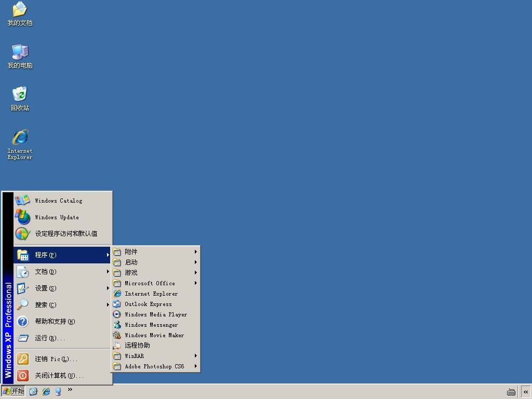Click the 设置 settings icon
532x399 pixels.
tap(23, 288)
